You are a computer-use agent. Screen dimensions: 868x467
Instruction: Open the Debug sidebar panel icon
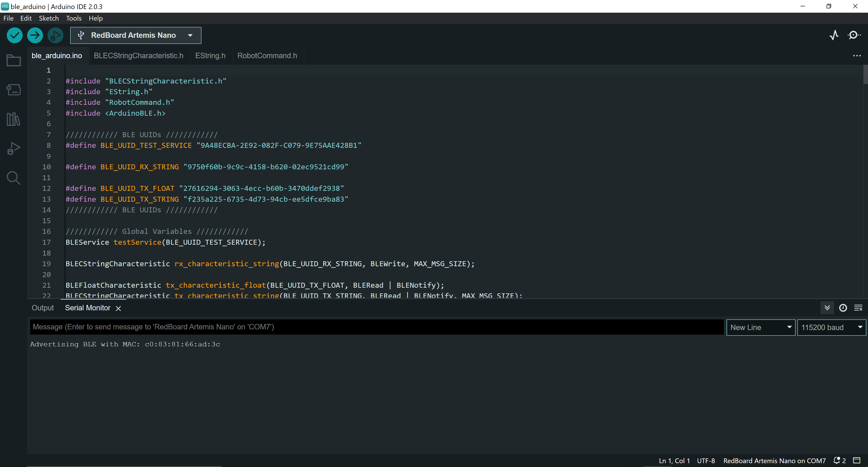(14, 148)
